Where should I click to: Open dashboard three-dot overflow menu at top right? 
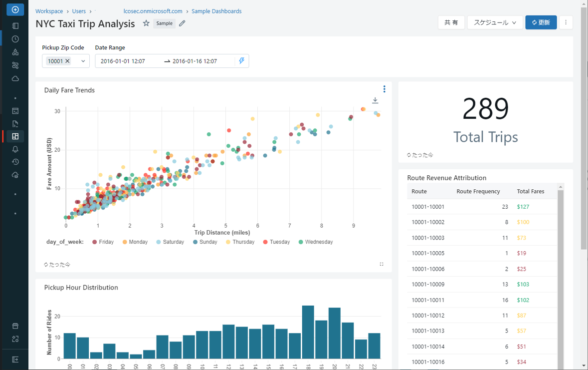pos(566,22)
